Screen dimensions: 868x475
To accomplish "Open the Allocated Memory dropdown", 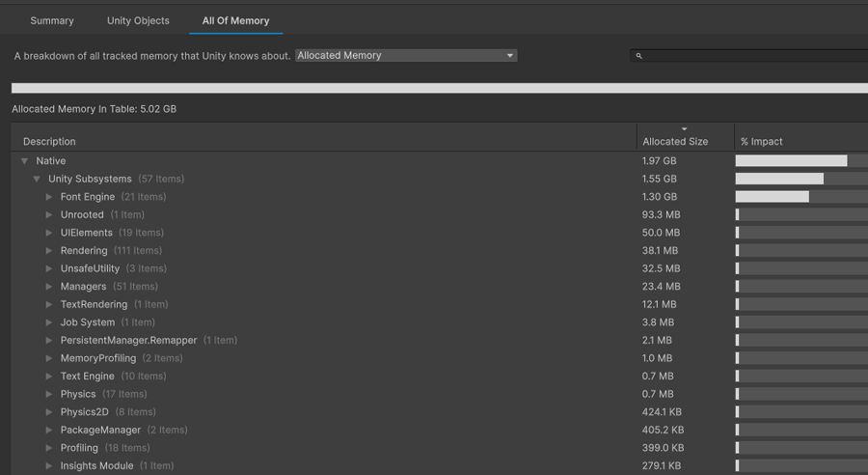I will 406,56.
